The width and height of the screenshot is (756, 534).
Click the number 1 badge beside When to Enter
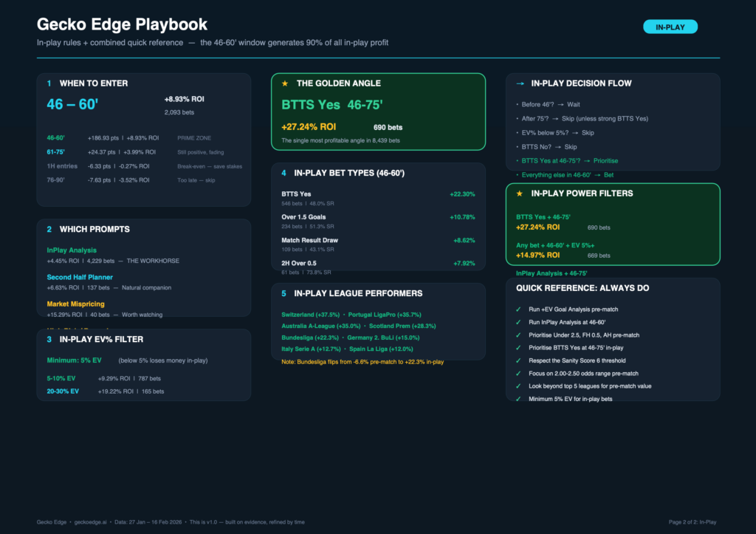pos(49,83)
